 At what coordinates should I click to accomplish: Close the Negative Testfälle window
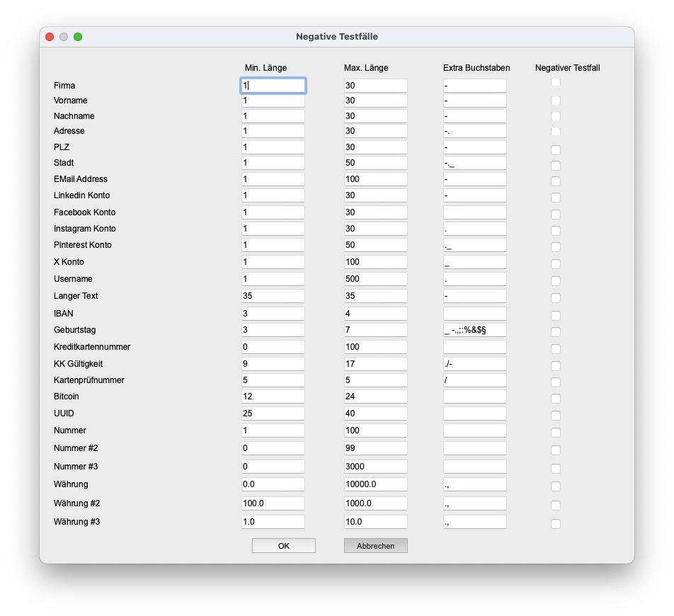50,37
